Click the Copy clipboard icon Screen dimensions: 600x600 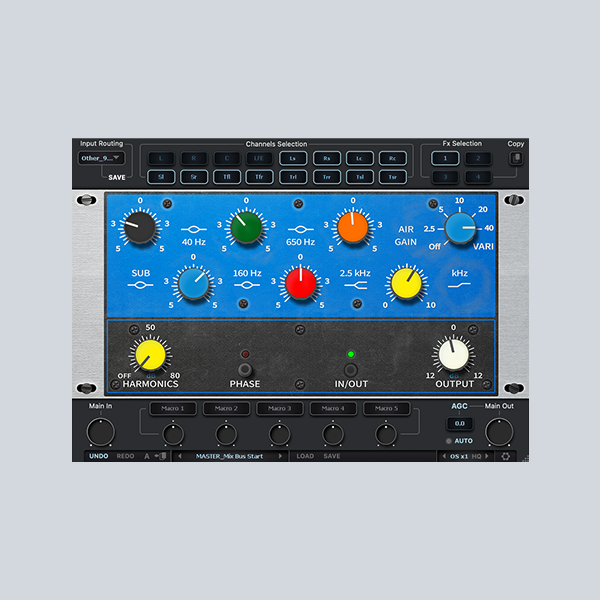coord(516,158)
